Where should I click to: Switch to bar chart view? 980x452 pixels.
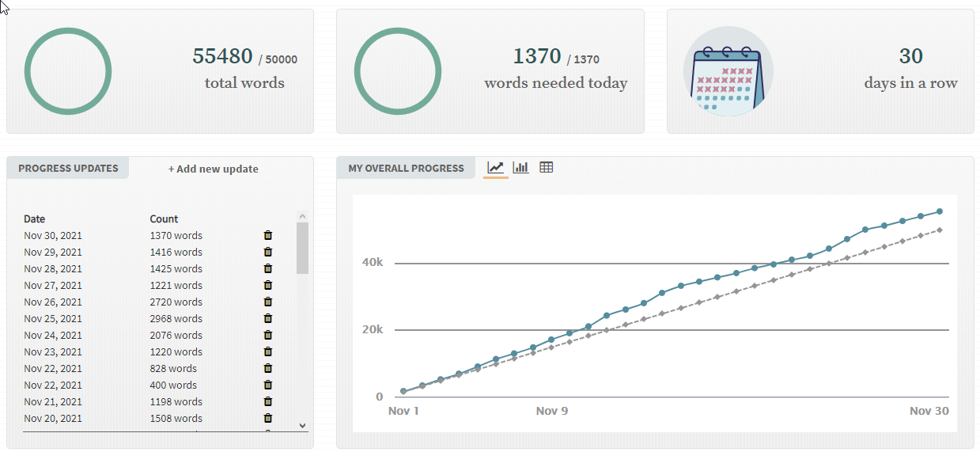(x=520, y=167)
